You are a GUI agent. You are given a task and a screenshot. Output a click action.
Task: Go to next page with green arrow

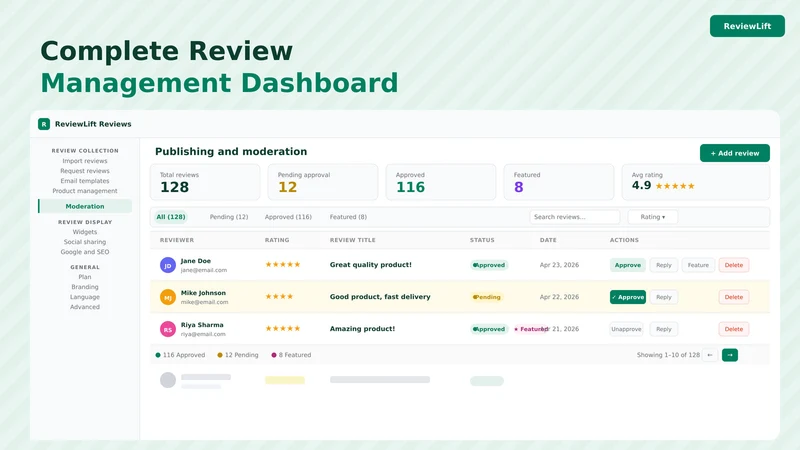[x=730, y=355]
